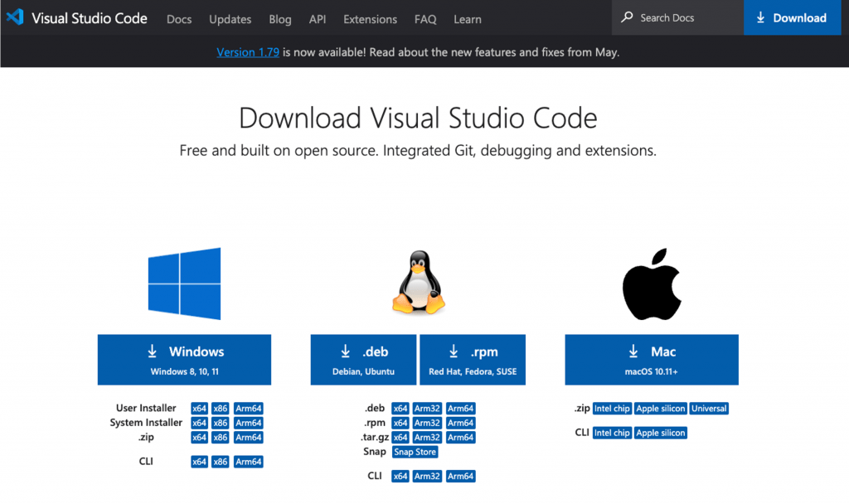This screenshot has height=504, width=849.
Task: Download Linux CLI x64
Action: 400,477
